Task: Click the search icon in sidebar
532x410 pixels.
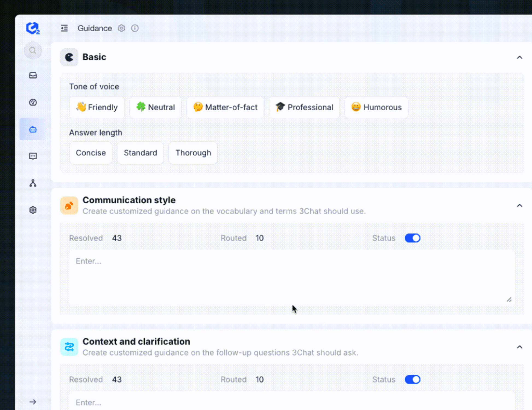Action: tap(33, 51)
